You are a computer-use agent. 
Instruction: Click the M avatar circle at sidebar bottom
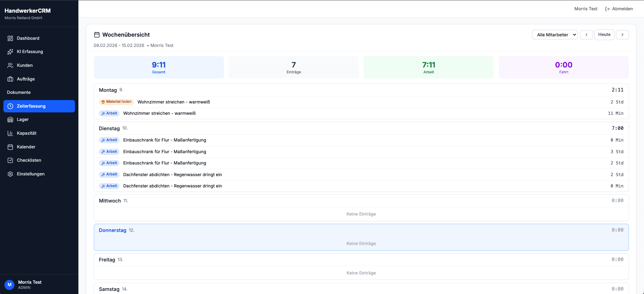[9, 285]
